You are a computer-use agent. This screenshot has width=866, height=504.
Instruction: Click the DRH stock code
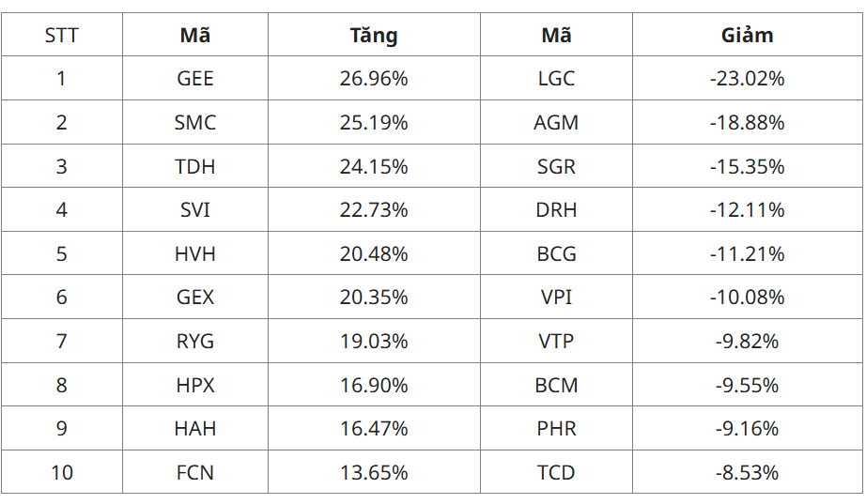[x=556, y=210]
